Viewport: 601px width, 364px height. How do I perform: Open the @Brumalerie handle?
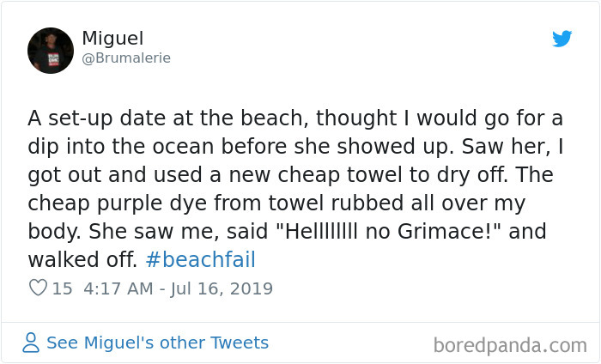[x=126, y=58]
